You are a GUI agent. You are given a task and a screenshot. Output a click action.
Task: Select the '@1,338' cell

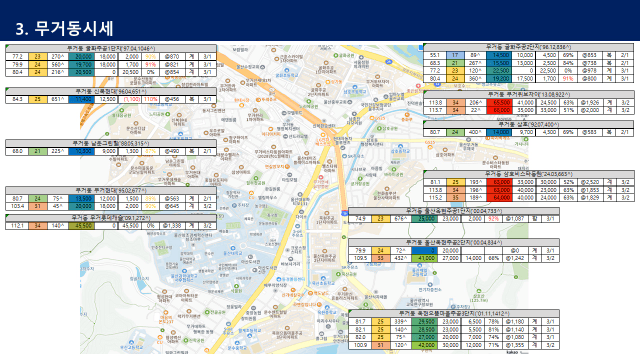coord(172,225)
